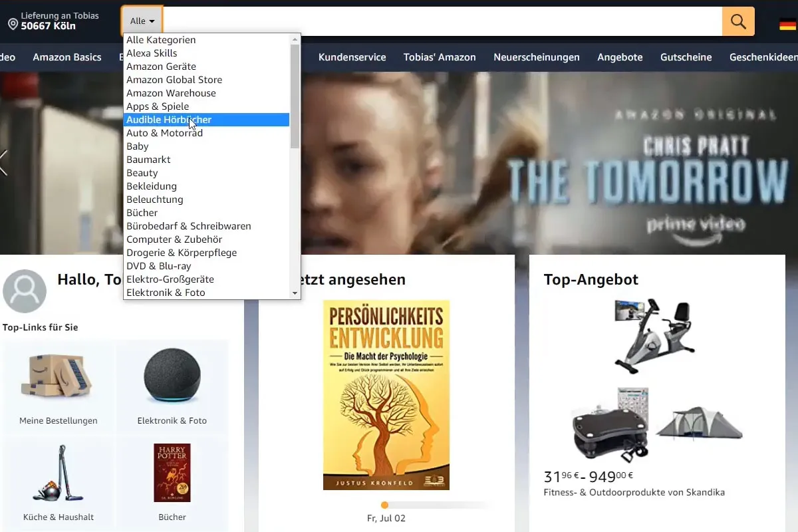Click the category dropdown scrollbar thumb
Image resolution: width=798 pixels, height=532 pixels.
point(295,96)
